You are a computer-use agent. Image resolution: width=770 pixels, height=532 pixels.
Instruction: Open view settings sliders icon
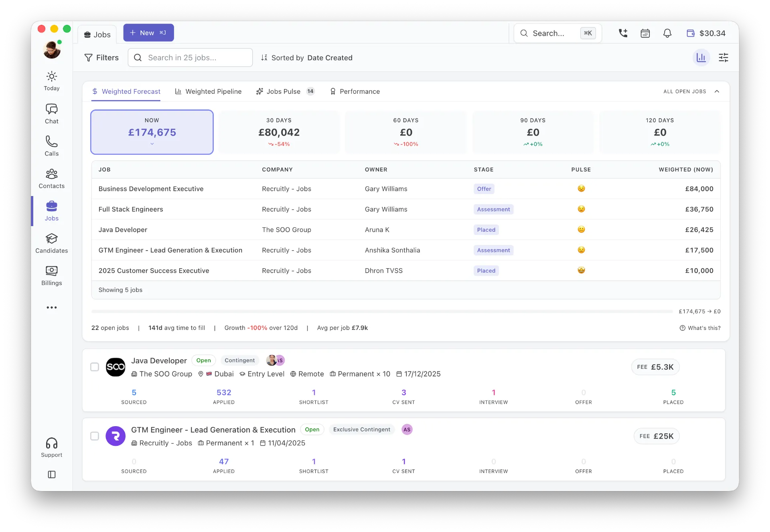coord(723,58)
